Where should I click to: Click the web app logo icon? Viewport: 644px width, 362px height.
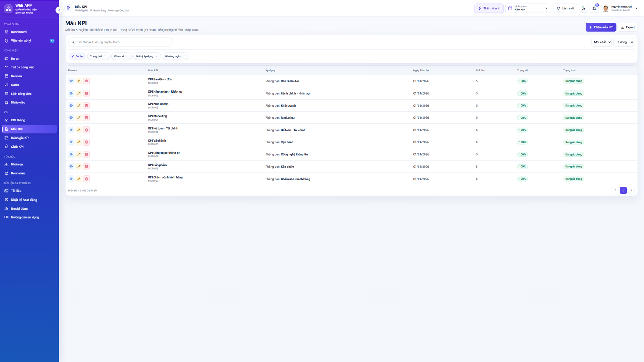click(x=8, y=8)
